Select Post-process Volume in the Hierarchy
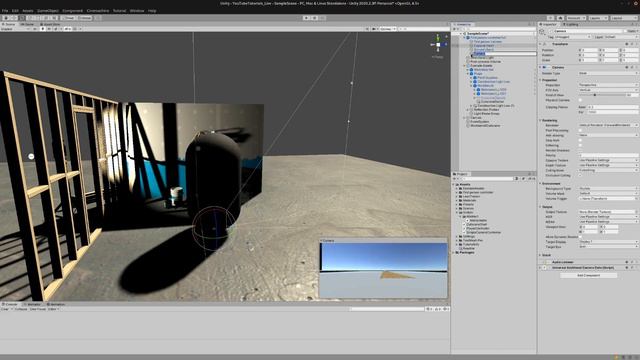The width and height of the screenshot is (640, 360). [x=485, y=62]
